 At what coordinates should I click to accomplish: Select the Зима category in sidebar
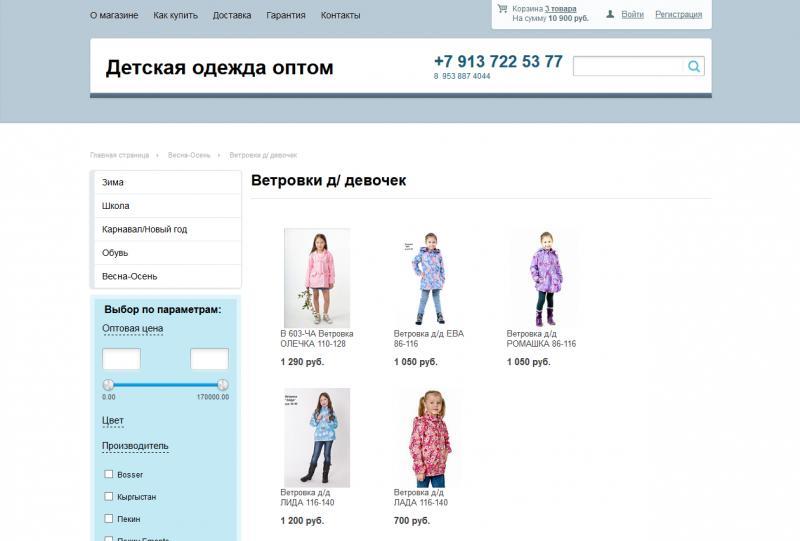point(113,183)
